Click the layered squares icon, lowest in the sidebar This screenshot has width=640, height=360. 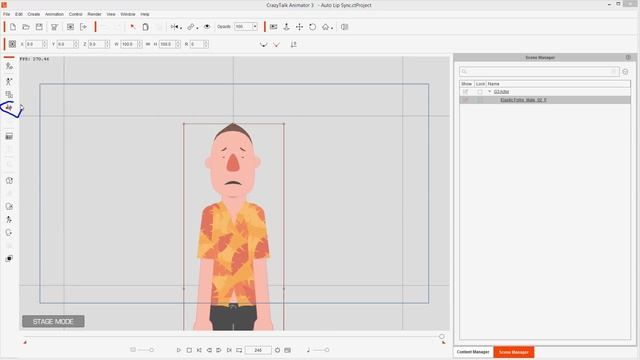point(9,258)
